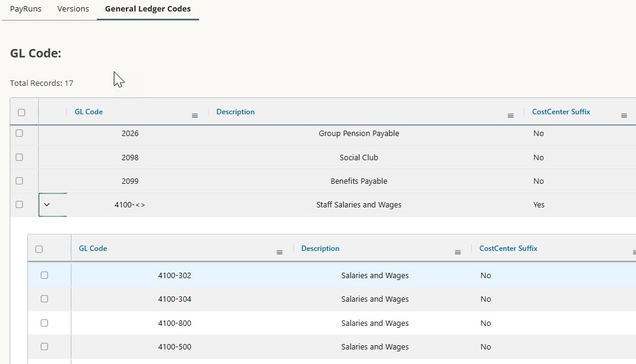
Task: Check the 4100-500 row checkbox
Action: 44,346
